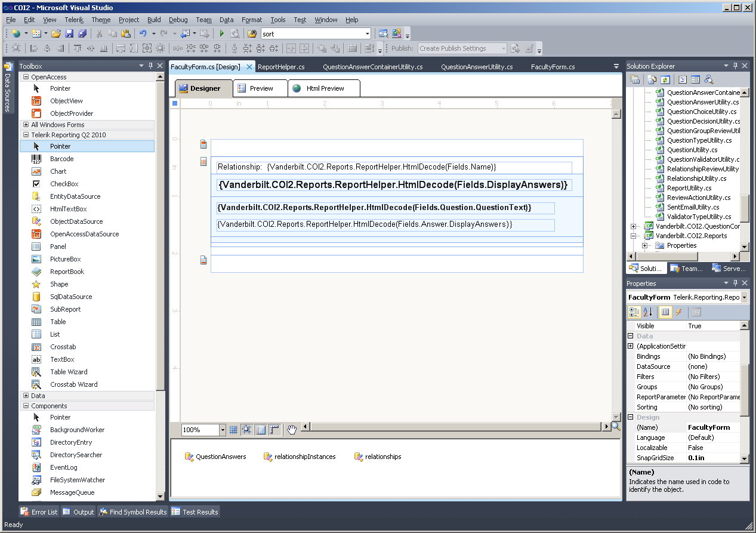Open the Format menu
The height and width of the screenshot is (533, 756).
coord(252,20)
